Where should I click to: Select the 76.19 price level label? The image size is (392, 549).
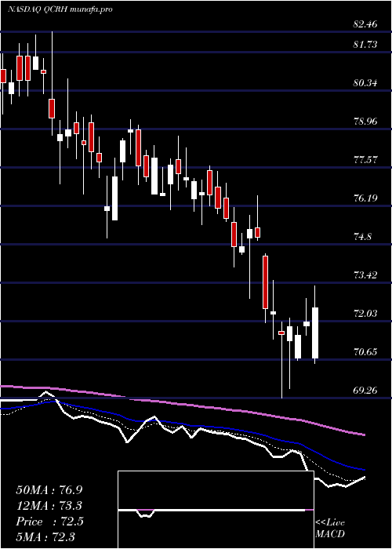[x=365, y=198]
